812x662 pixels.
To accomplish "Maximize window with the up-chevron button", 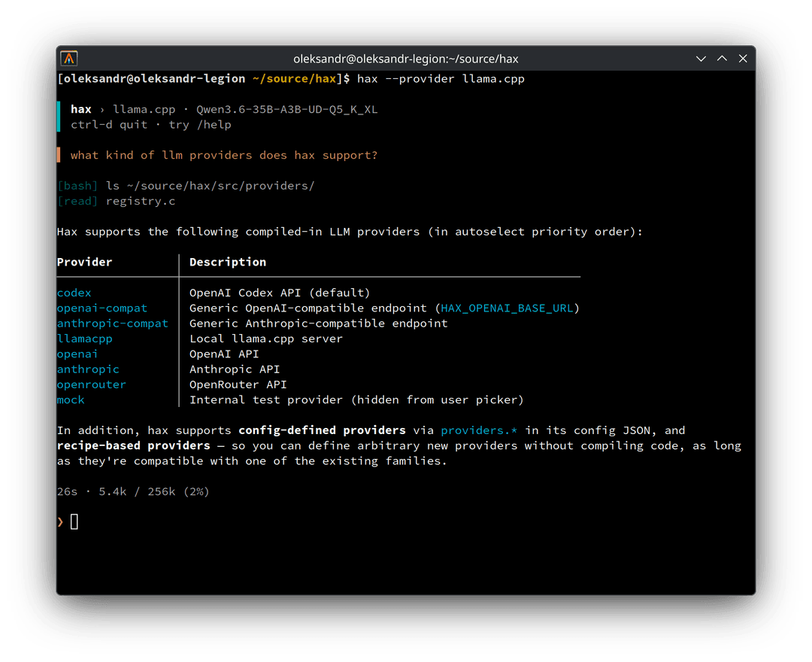I will pyautogui.click(x=722, y=59).
